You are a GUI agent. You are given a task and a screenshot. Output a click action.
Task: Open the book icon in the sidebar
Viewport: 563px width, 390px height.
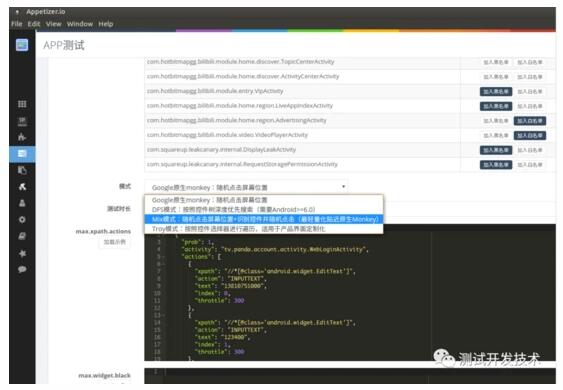click(x=22, y=236)
